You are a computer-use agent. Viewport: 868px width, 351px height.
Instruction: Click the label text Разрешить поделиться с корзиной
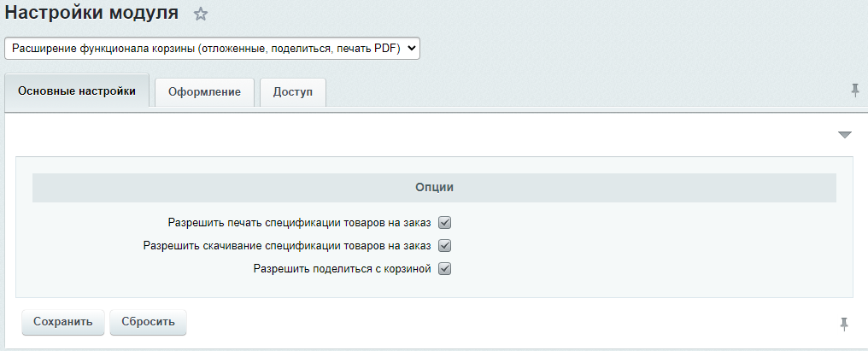tap(342, 269)
